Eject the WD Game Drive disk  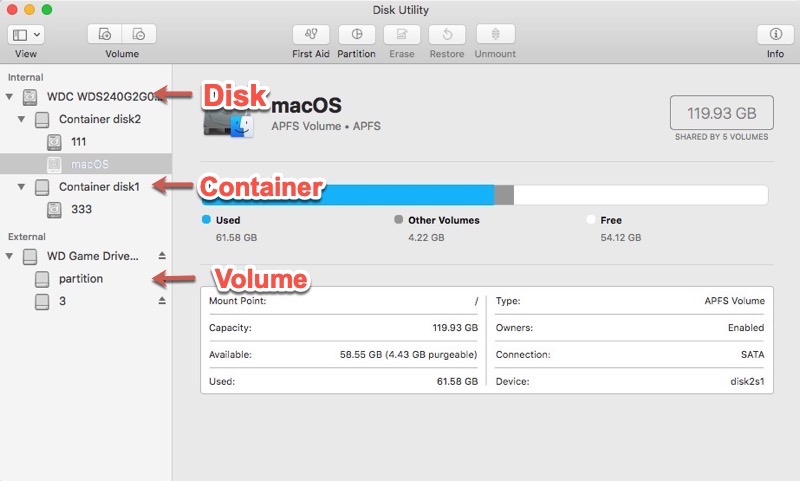pos(162,256)
